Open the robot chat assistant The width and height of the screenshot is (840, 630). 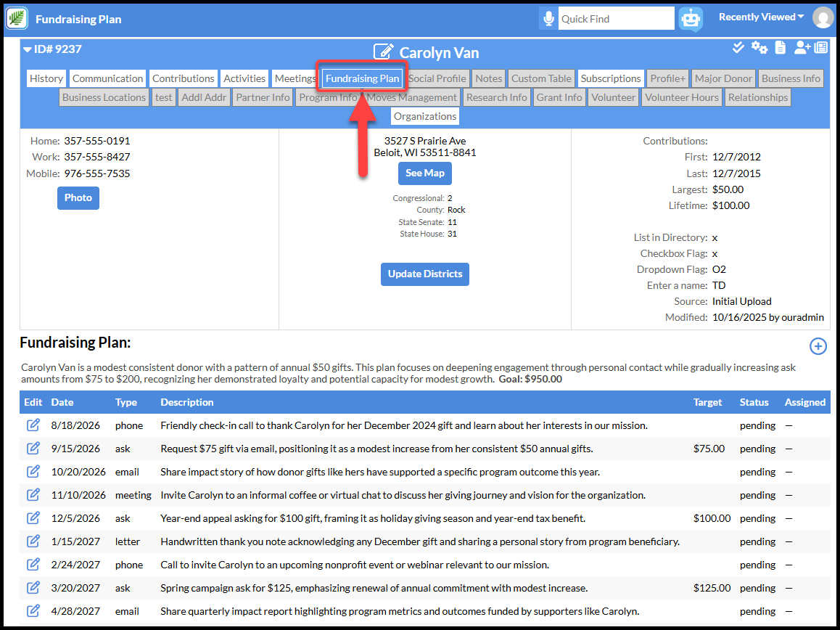691,19
